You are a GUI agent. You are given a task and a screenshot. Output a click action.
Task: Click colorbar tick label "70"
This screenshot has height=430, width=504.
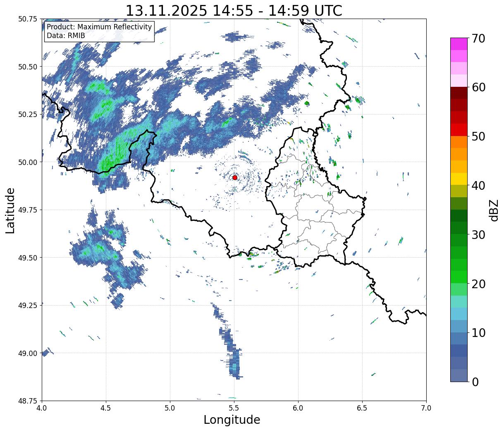[478, 38]
